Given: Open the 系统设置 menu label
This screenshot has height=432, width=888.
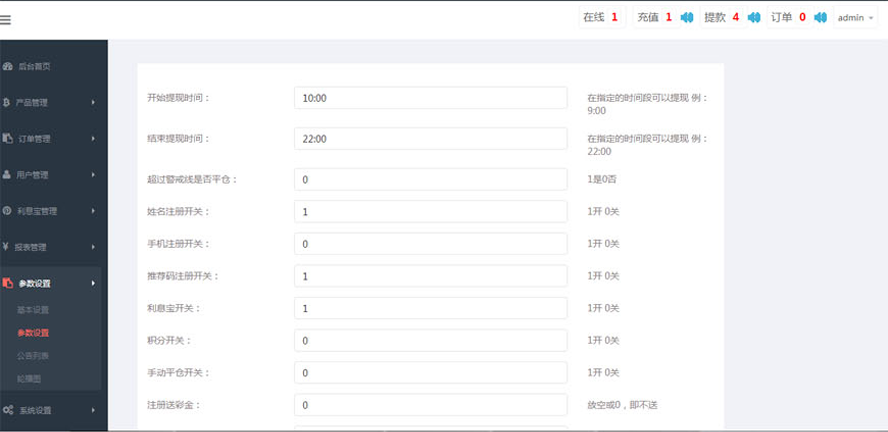Looking at the screenshot, I should [x=35, y=410].
